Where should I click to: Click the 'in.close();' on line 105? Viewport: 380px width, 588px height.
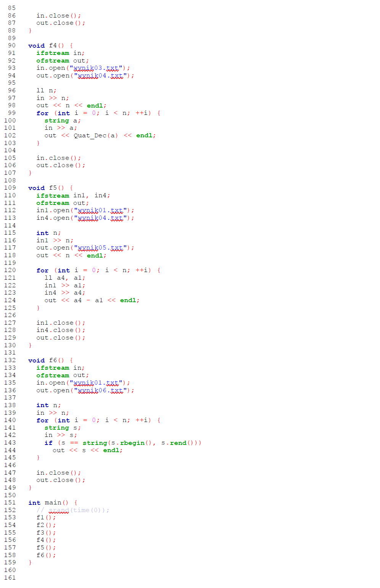pos(59,158)
